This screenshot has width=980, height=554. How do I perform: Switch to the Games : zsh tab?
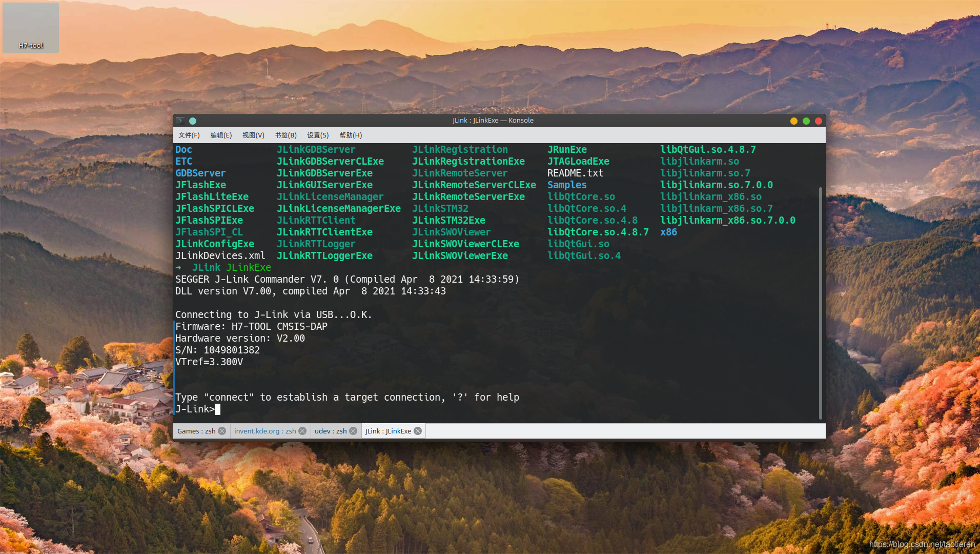(196, 431)
